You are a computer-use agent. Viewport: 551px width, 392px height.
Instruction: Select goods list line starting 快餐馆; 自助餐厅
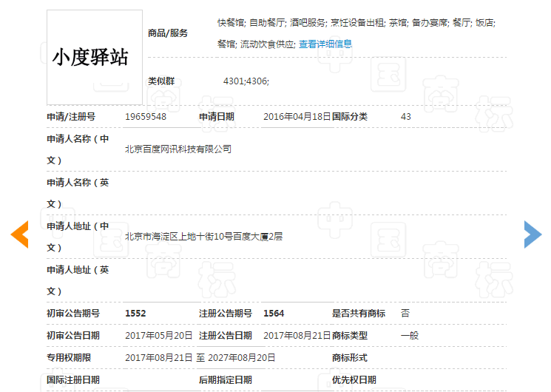[x=356, y=23]
